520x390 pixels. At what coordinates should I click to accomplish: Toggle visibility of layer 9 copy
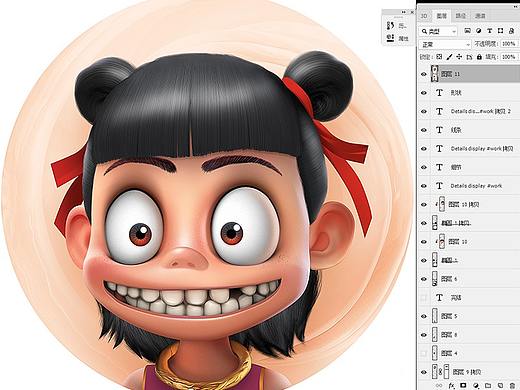point(424,372)
